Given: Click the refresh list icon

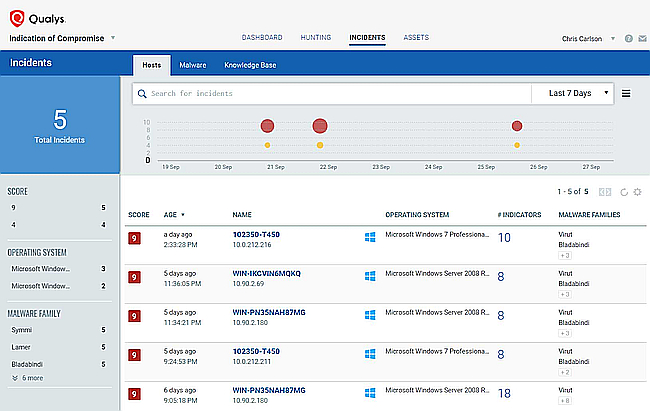Looking at the screenshot, I should coord(623,192).
